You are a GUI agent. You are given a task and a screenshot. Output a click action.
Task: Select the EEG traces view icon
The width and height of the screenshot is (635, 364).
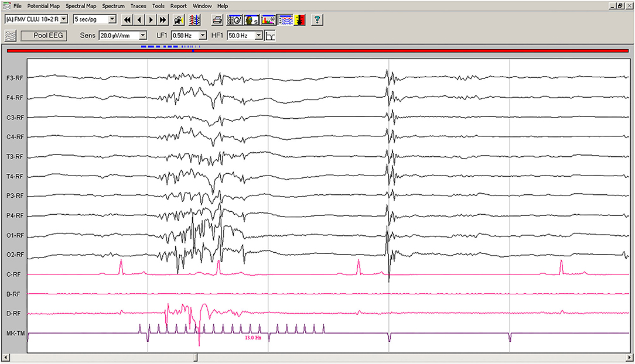pos(286,19)
